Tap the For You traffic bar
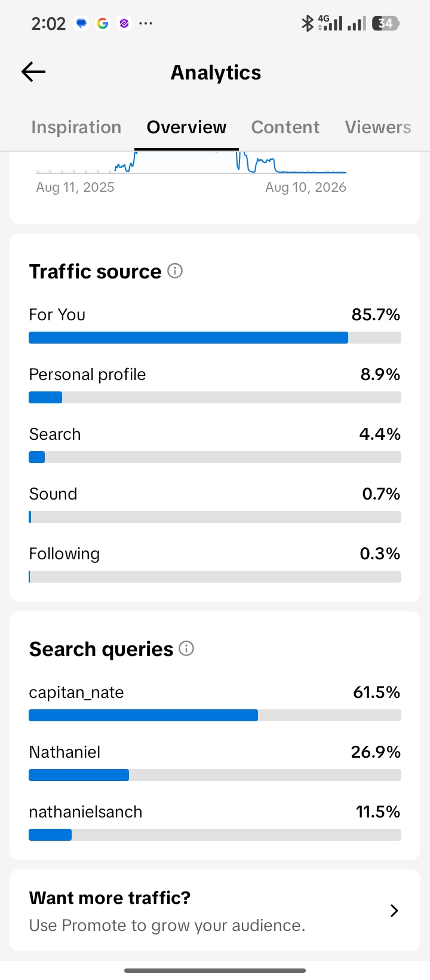The height and width of the screenshot is (980, 430). pyautogui.click(x=215, y=338)
